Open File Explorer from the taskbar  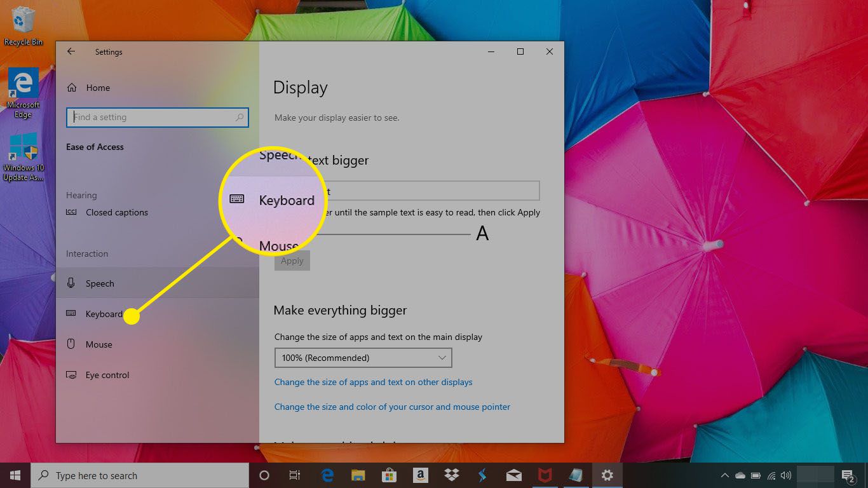(x=358, y=475)
